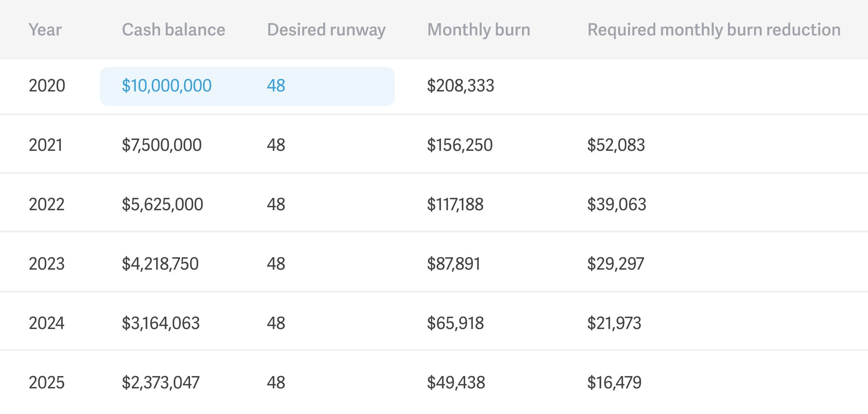Select the Year column header
The width and height of the screenshot is (868, 414).
click(45, 30)
